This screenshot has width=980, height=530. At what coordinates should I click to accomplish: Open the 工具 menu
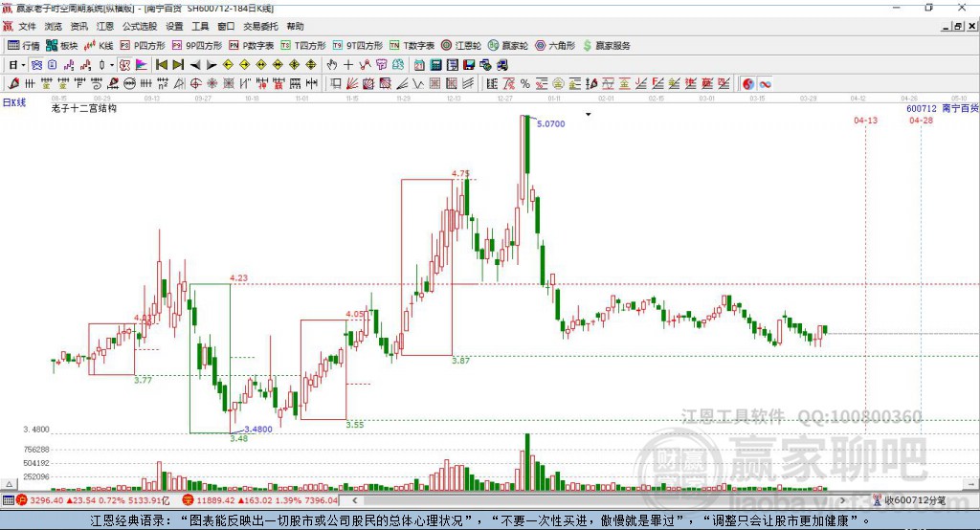point(200,26)
